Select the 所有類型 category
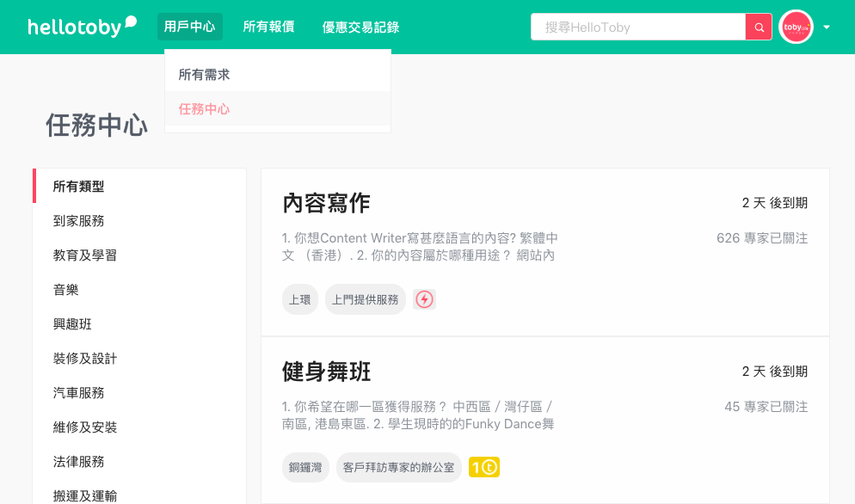 coord(139,186)
